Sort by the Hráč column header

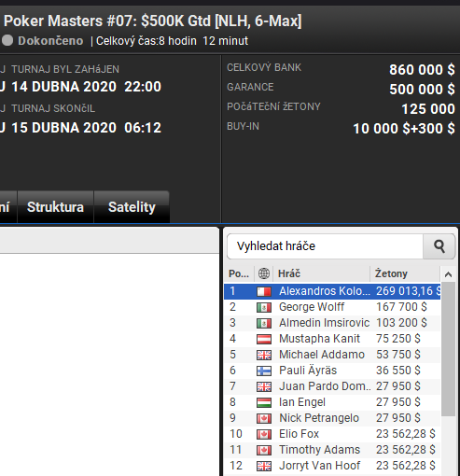point(321,273)
